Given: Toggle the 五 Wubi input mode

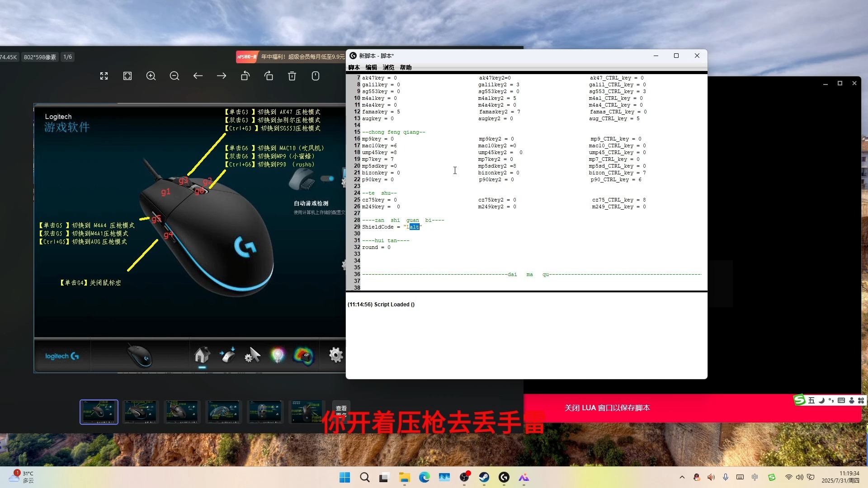Looking at the screenshot, I should point(811,400).
